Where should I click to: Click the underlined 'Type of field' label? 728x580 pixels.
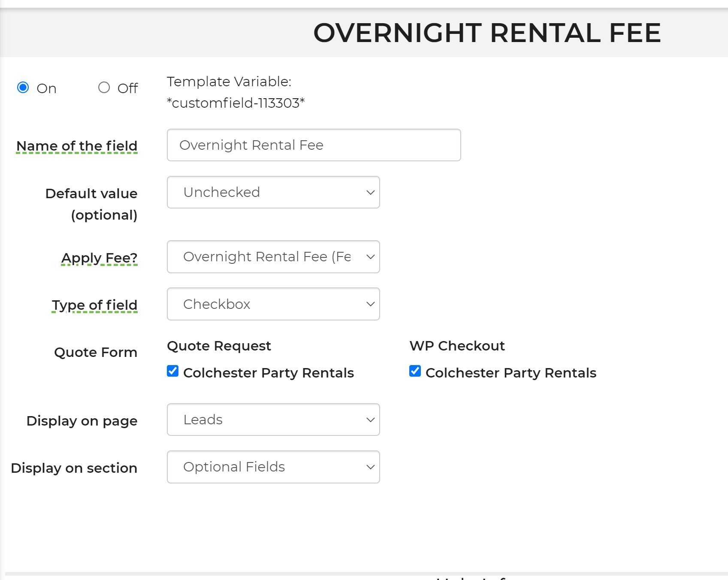pyautogui.click(x=94, y=305)
